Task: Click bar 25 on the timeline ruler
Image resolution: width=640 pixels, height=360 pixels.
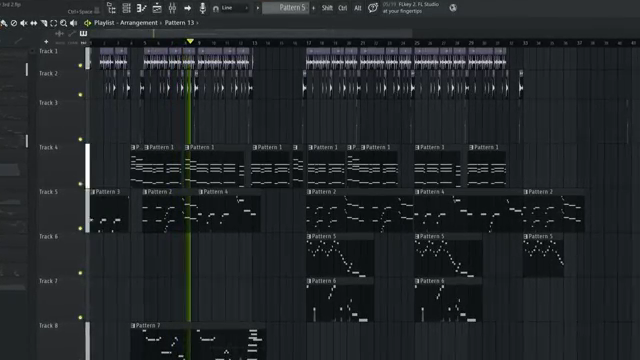Action: pos(417,43)
